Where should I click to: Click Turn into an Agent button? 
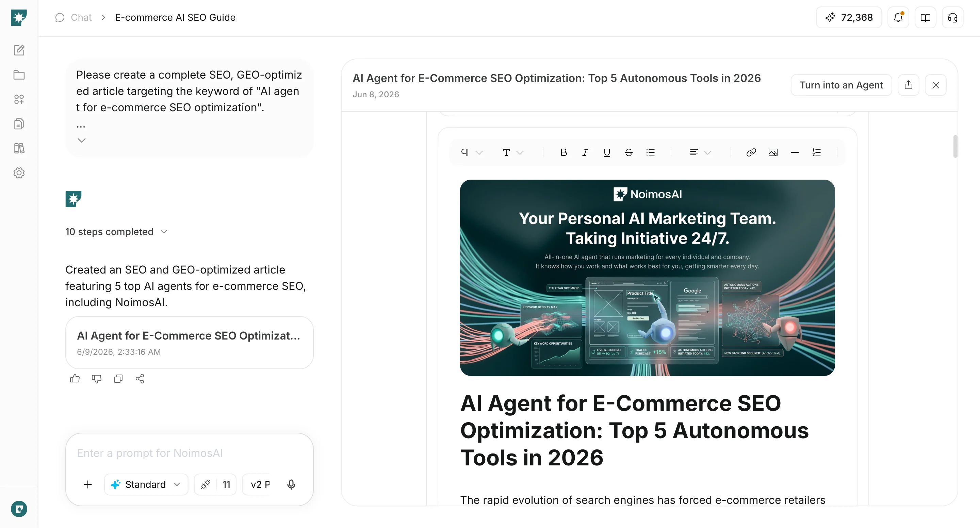pos(841,85)
